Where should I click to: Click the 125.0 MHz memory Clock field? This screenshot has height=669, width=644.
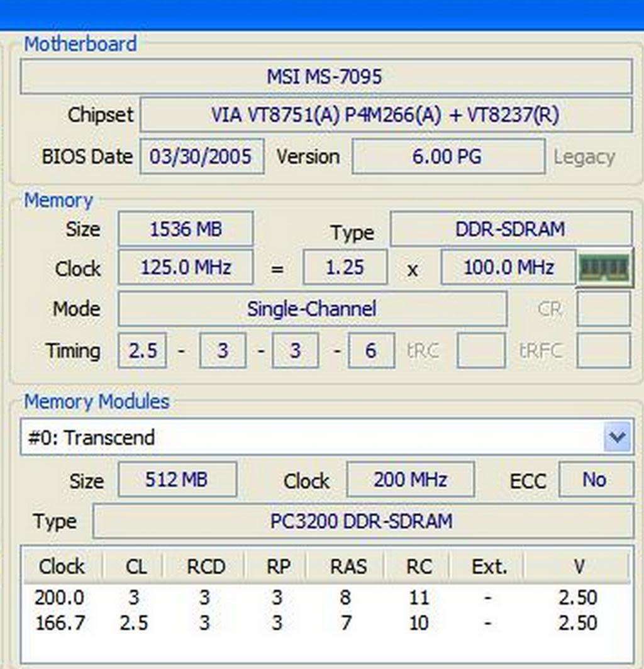186,267
